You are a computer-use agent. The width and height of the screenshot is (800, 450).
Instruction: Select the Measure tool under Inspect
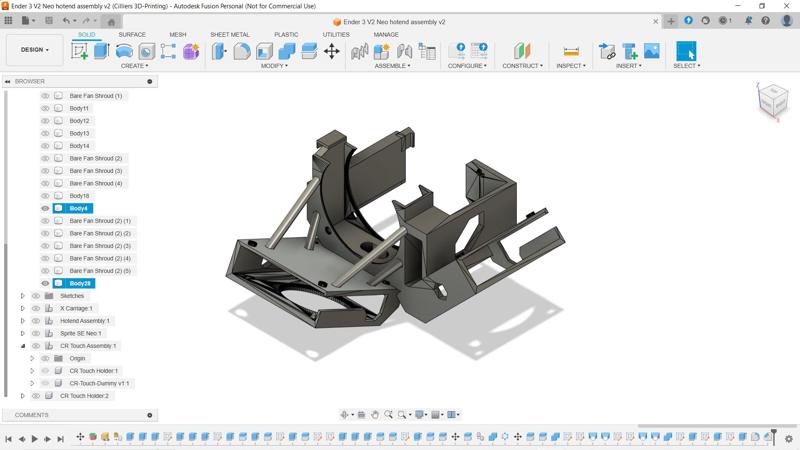tap(571, 51)
